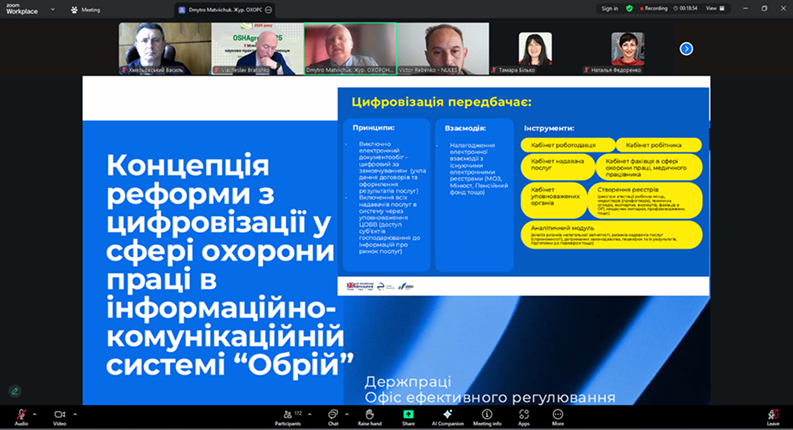This screenshot has width=793, height=430.
Task: Select Тамара Білько participant thumbnail
Action: point(536,49)
